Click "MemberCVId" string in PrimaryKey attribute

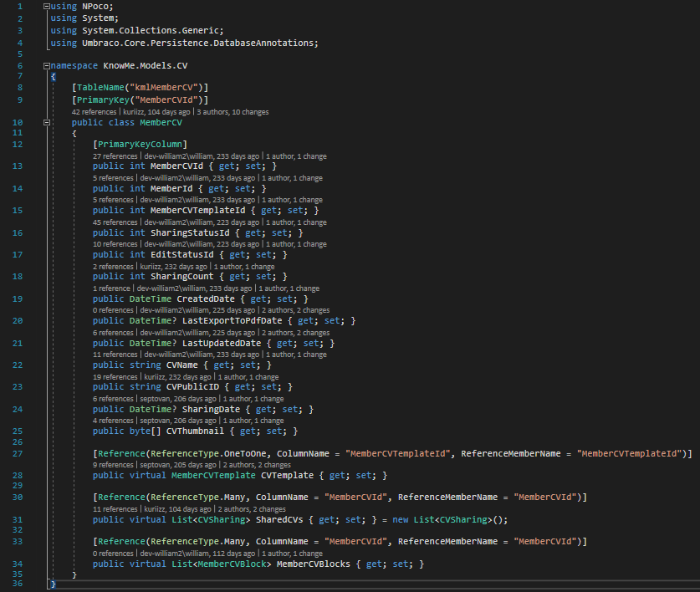click(x=166, y=100)
